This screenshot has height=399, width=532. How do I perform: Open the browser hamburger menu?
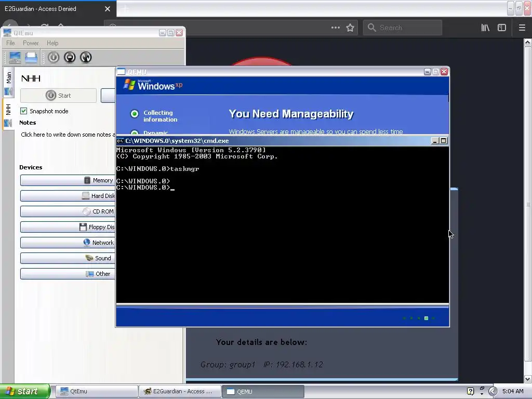coord(522,28)
